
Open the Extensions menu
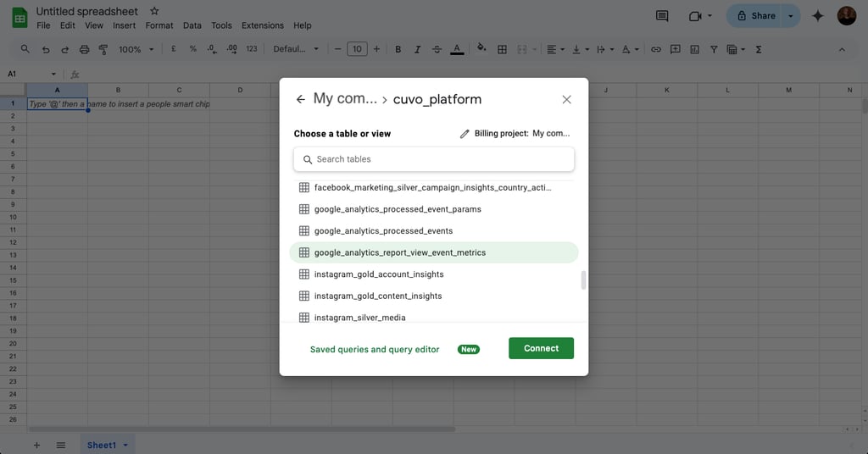(x=263, y=25)
